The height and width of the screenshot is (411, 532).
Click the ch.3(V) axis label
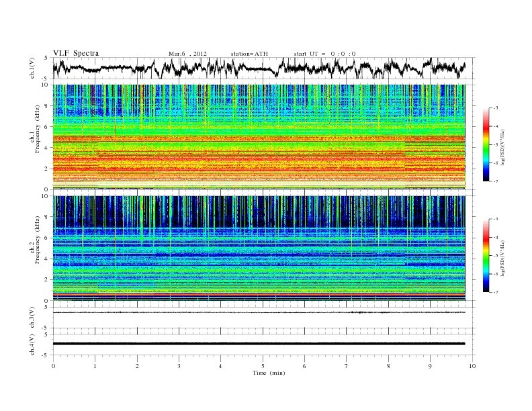pos(32,318)
